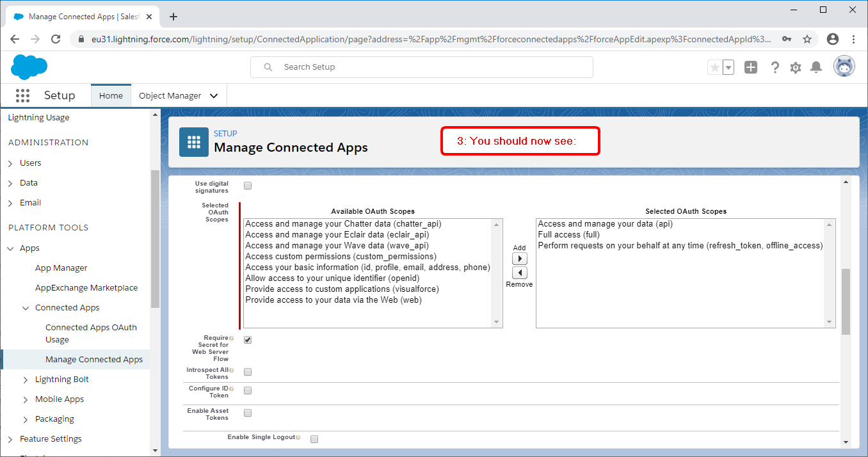Viewport: 868px width, 457px height.
Task: Click the SETUP breadcrumb link
Action: point(225,134)
